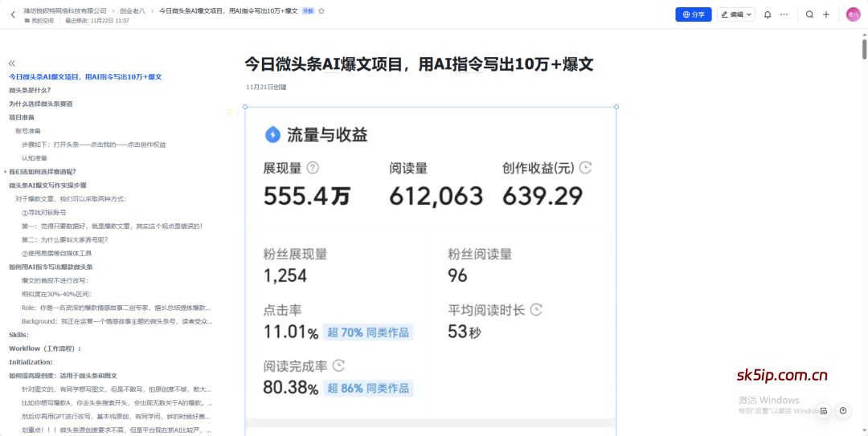Jump to 如何提高原创度 outline section
Image resolution: width=868 pixels, height=436 pixels.
63,375
